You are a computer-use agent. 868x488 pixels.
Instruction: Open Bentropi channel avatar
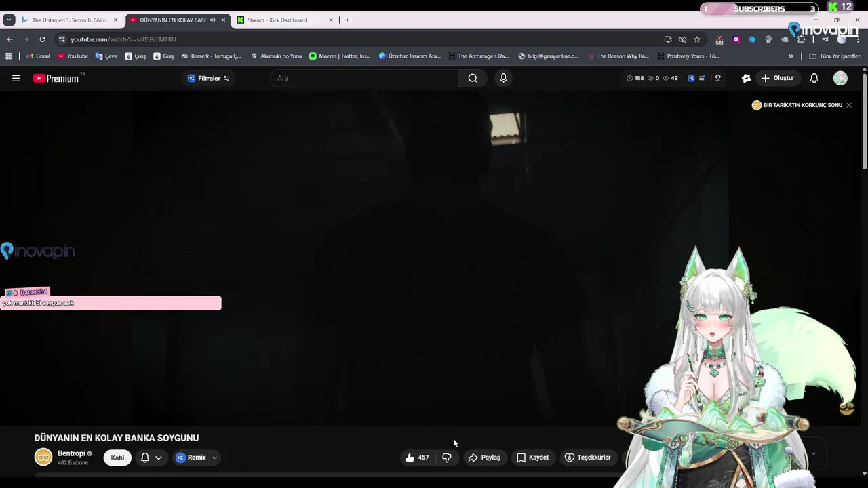[43, 457]
